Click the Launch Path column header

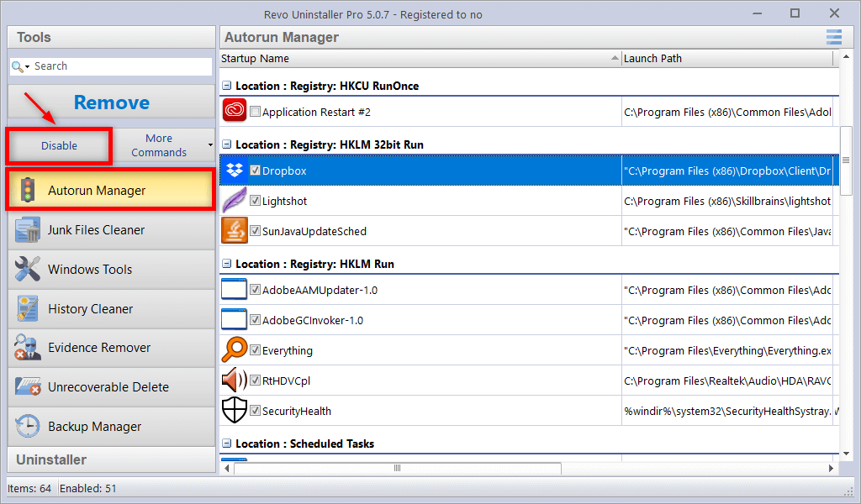point(727,58)
